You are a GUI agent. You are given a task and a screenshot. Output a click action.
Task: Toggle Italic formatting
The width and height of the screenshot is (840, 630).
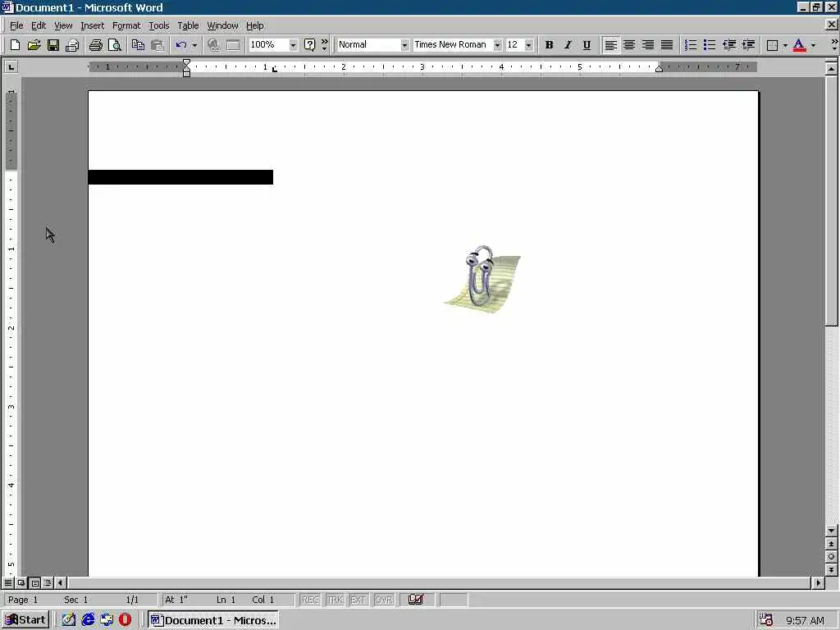click(568, 45)
